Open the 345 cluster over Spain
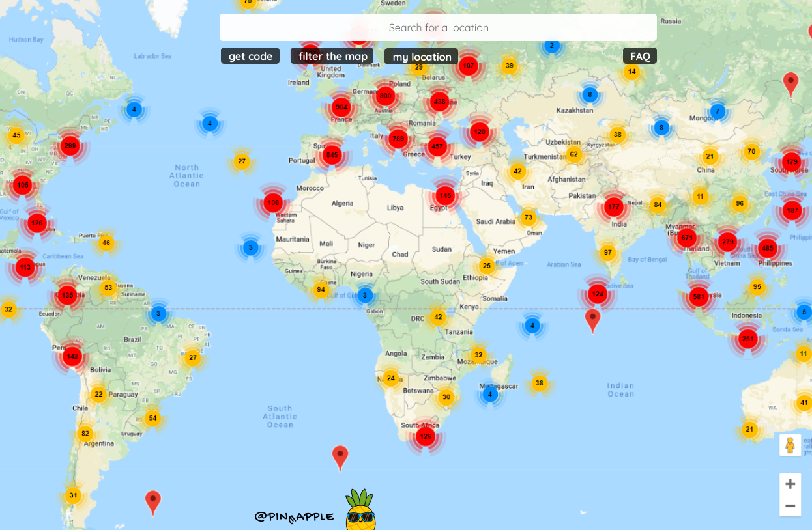Screen dimensions: 812x530 coord(332,155)
